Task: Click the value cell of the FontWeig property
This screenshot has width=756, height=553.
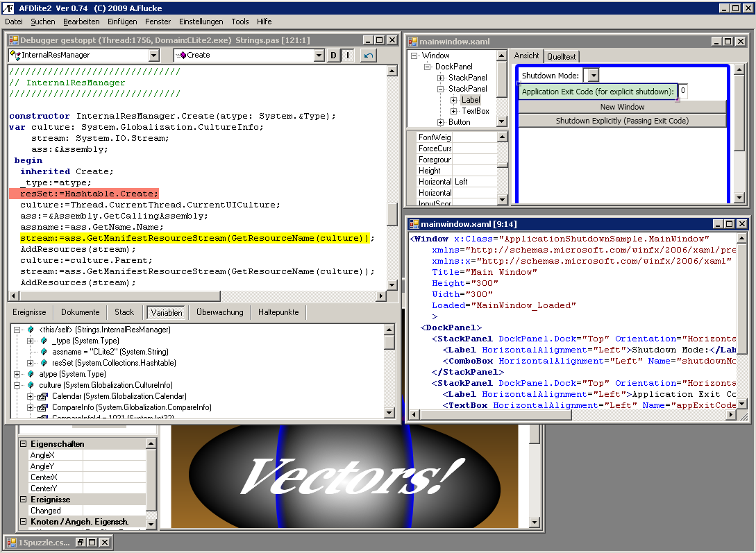Action: tap(474, 137)
